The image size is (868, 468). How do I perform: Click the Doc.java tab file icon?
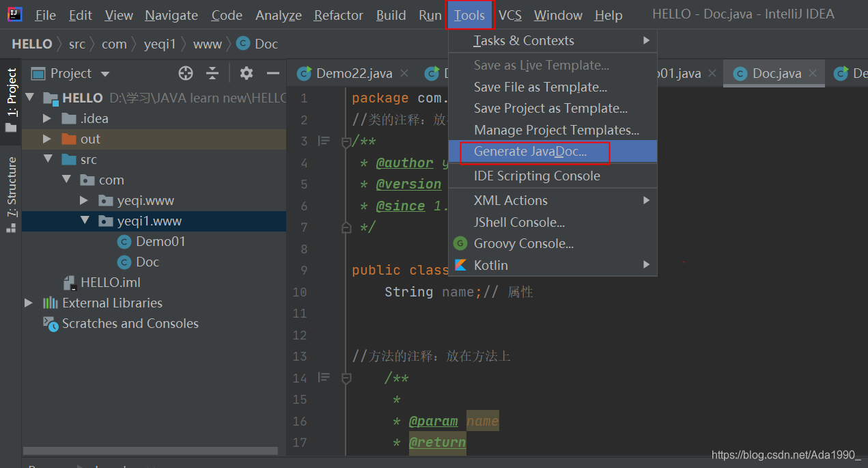click(740, 73)
